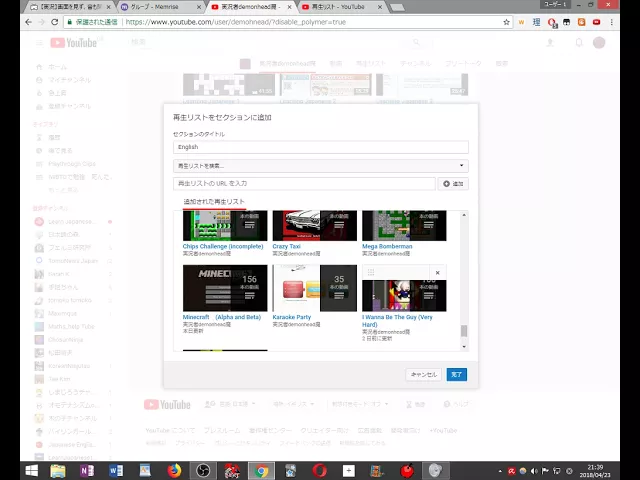Close the 再生リスト - YouTube browser tab
Image resolution: width=640 pixels, height=480 pixels.
380,7
